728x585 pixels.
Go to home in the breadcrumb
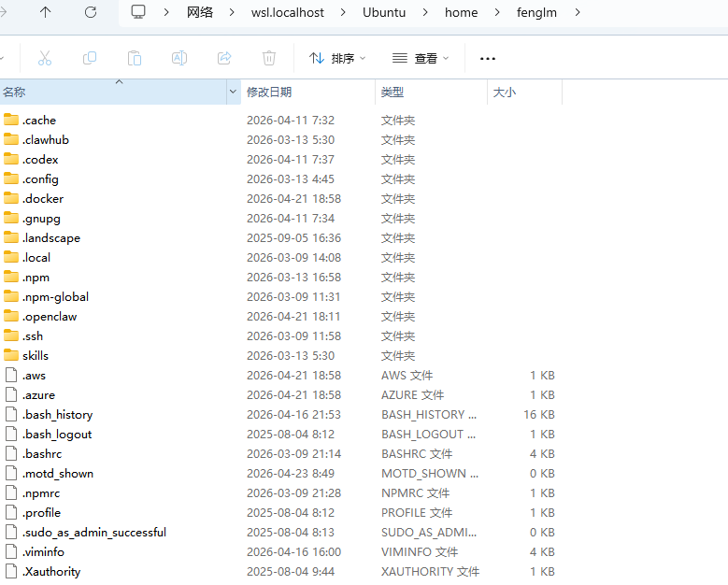461,12
